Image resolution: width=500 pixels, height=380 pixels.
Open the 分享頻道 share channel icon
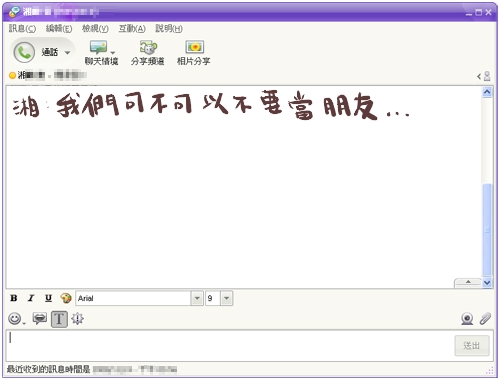(x=148, y=47)
